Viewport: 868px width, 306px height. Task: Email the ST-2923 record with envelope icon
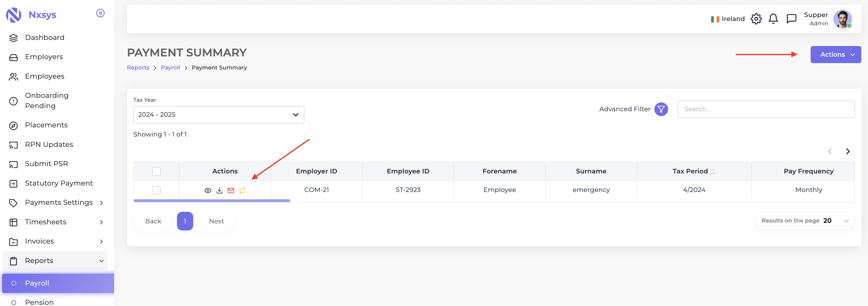(231, 190)
